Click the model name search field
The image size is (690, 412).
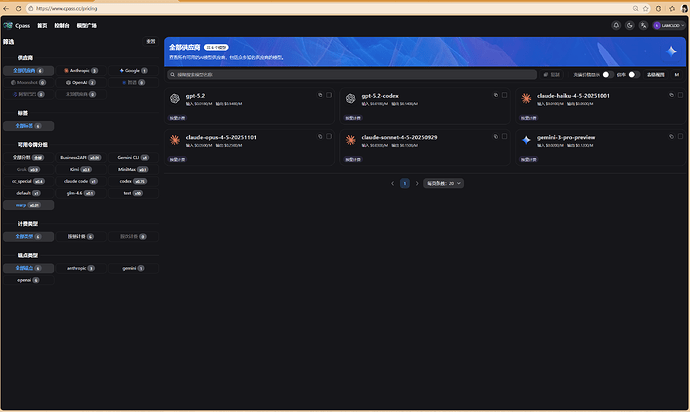[x=352, y=74]
